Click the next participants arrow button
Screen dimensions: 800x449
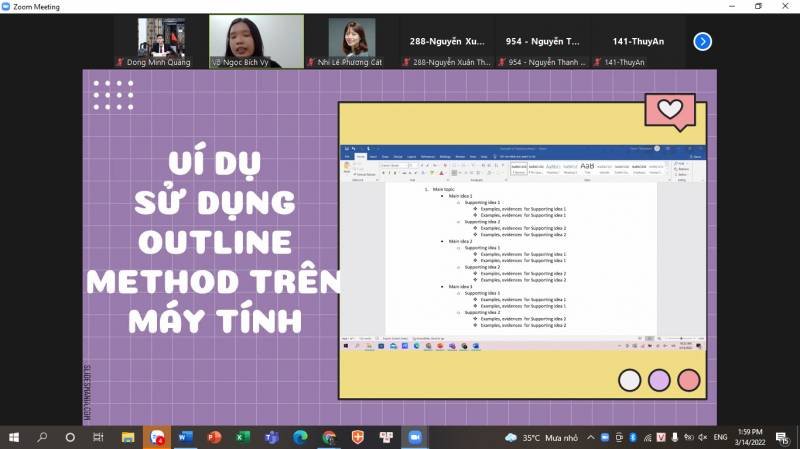pos(703,41)
